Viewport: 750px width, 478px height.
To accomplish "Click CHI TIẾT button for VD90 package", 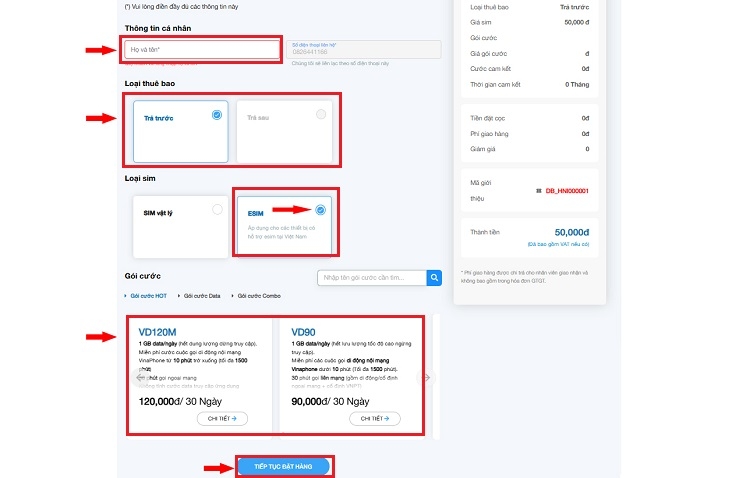I will pyautogui.click(x=369, y=419).
